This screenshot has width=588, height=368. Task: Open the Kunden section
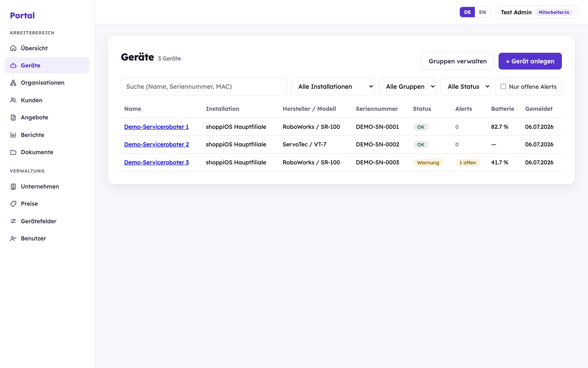[x=47, y=100]
